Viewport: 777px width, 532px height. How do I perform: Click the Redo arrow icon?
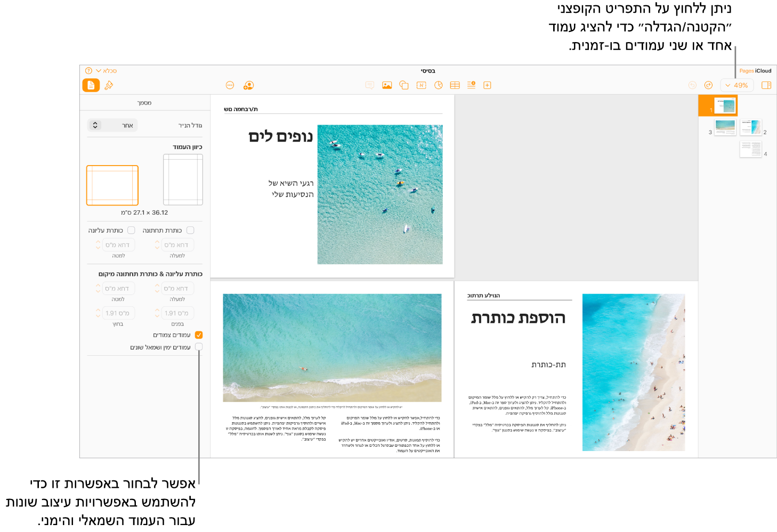point(709,85)
